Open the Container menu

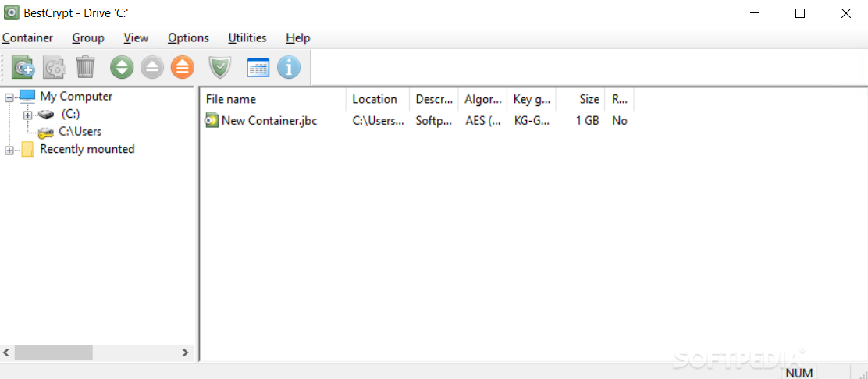point(27,37)
